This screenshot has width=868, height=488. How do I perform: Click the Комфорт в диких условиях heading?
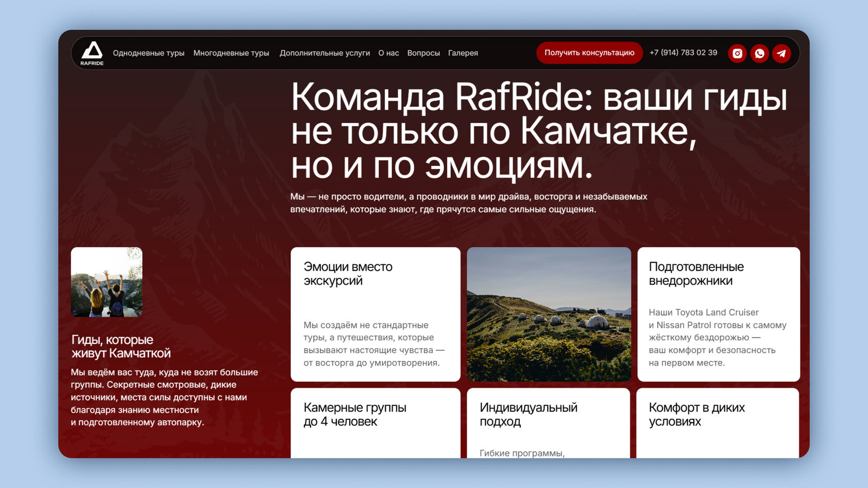pyautogui.click(x=697, y=415)
